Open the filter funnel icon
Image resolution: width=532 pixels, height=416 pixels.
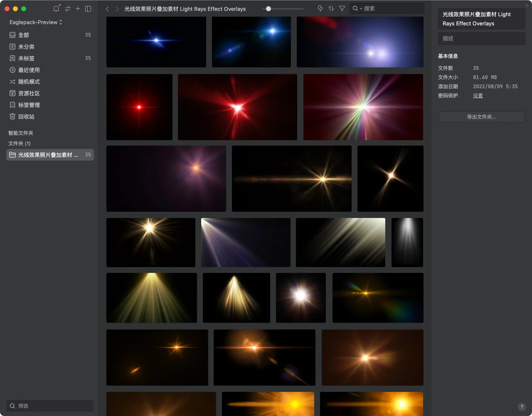[342, 8]
